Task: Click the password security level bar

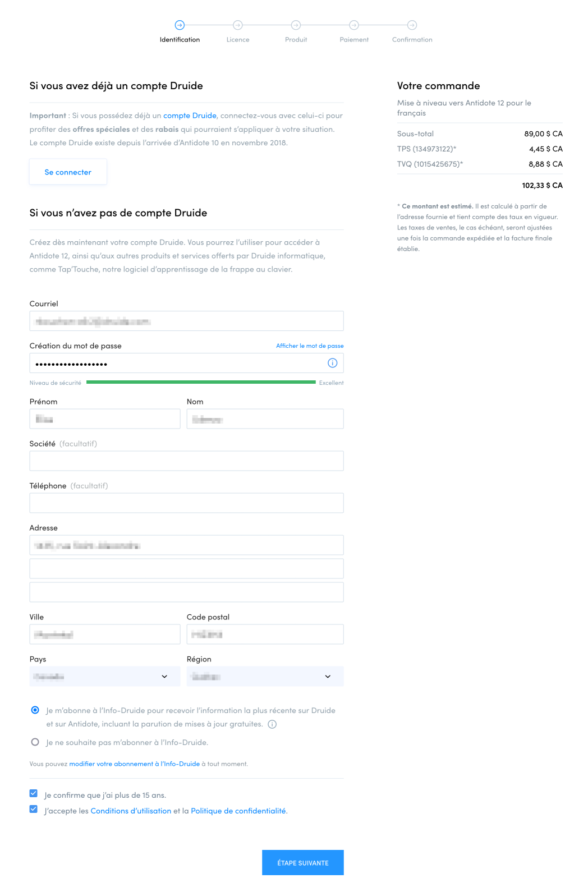Action: 201,383
